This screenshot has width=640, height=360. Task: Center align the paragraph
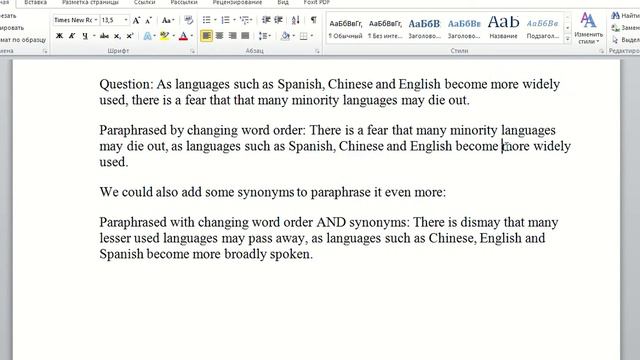(219, 36)
